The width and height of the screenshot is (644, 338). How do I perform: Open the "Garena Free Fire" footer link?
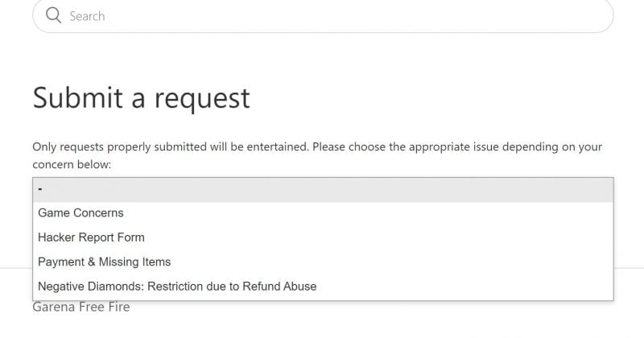pos(80,307)
